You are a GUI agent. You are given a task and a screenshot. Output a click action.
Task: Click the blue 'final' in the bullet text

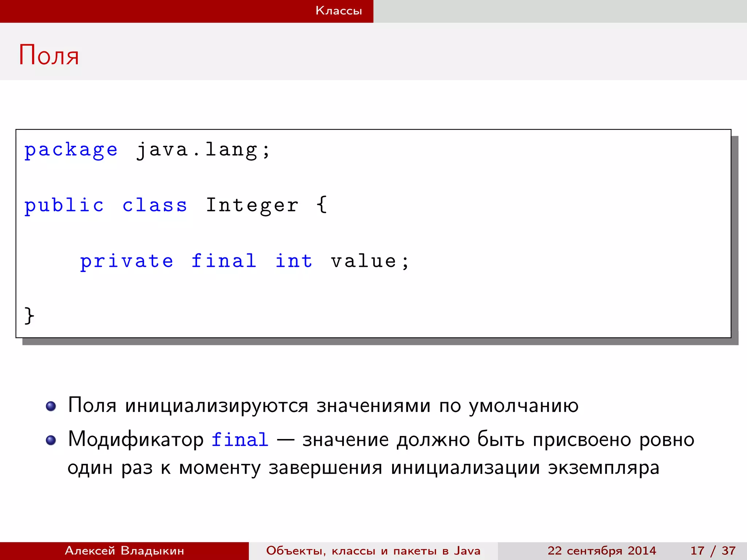click(240, 439)
